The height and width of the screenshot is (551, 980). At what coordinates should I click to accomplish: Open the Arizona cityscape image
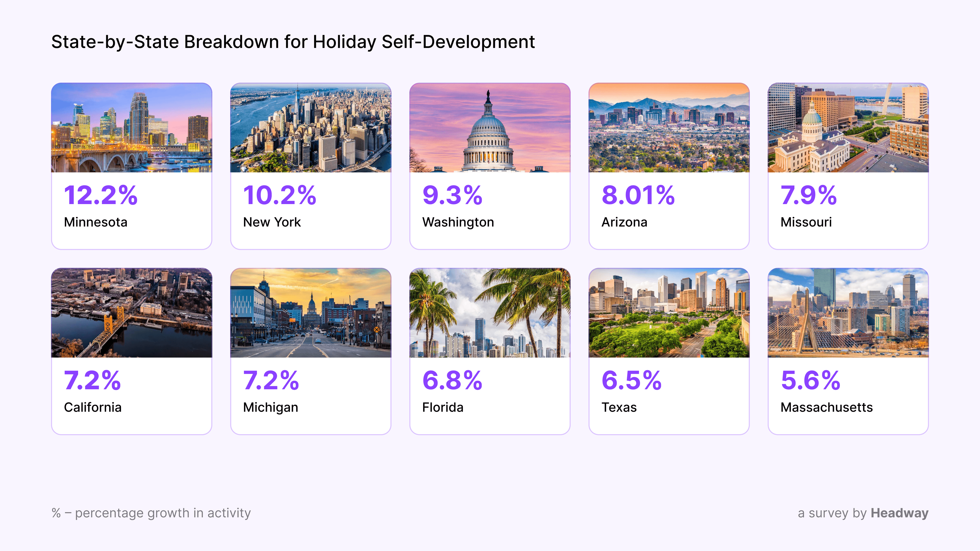pos(669,128)
